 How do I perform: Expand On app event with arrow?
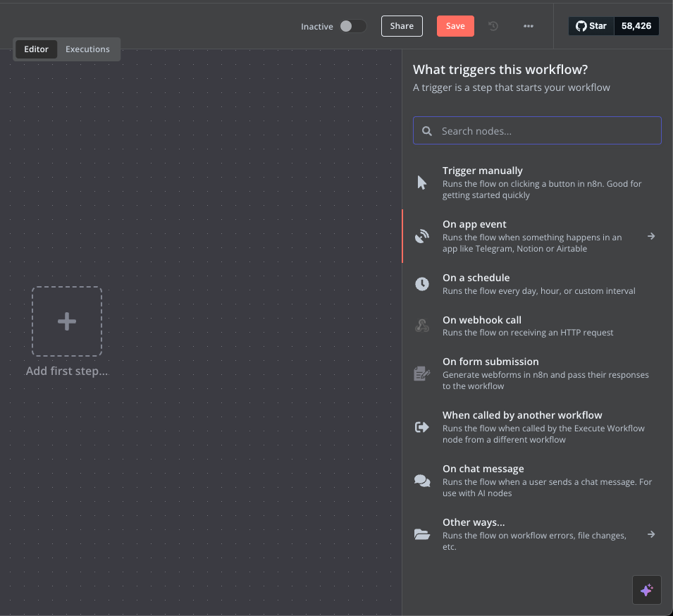pos(651,236)
